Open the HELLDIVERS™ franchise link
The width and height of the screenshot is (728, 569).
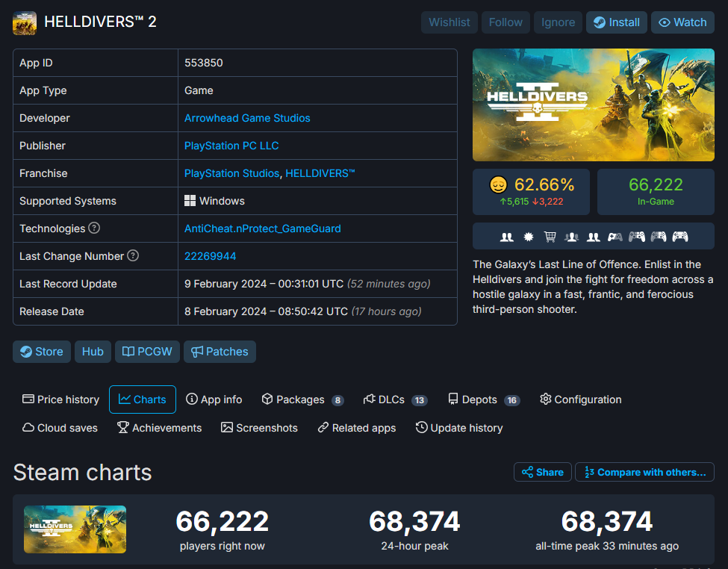[x=320, y=173]
